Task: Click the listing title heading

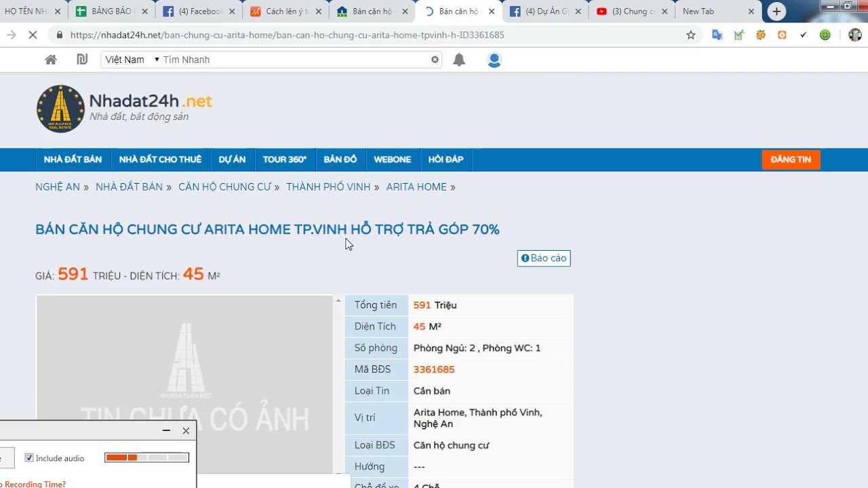Action: point(267,230)
